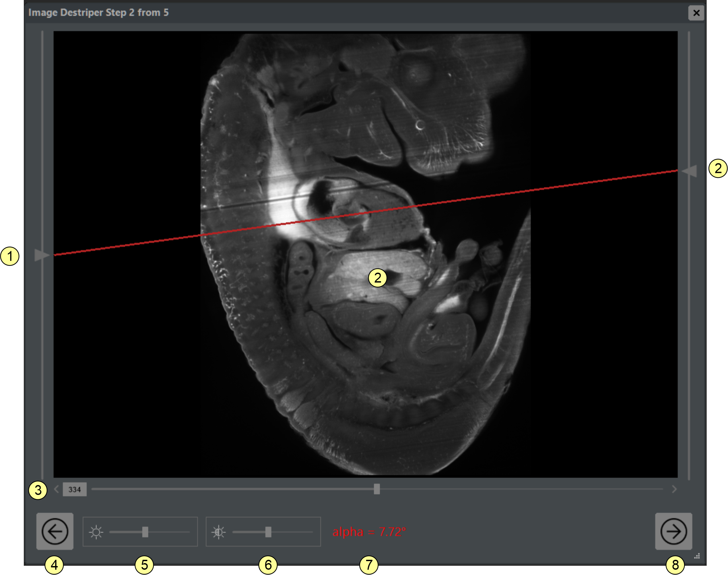Click the brightness slider handle
The height and width of the screenshot is (575, 728).
coord(145,532)
